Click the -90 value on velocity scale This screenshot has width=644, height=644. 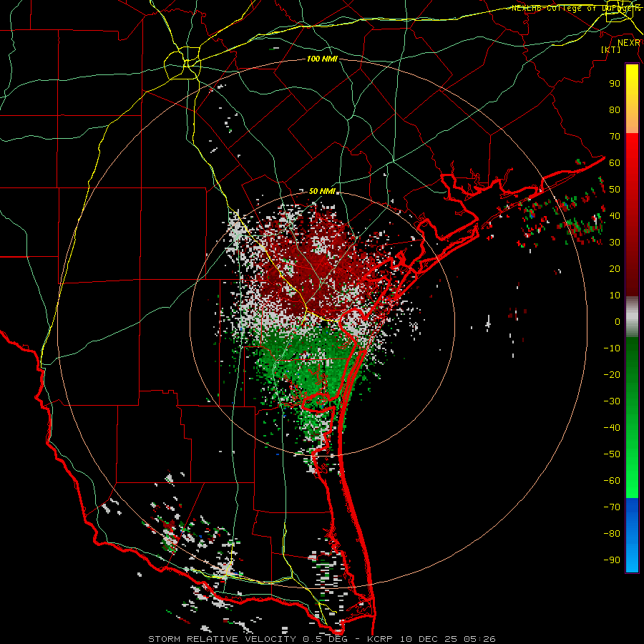[612, 560]
